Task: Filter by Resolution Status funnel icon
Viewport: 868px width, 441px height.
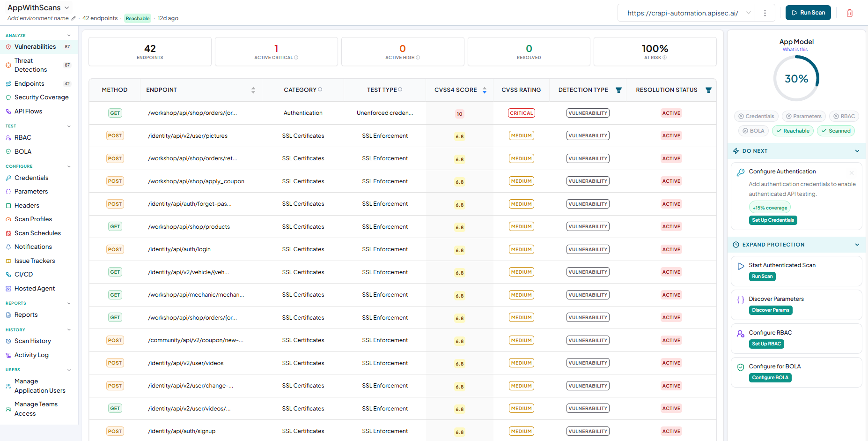Action: tap(708, 90)
